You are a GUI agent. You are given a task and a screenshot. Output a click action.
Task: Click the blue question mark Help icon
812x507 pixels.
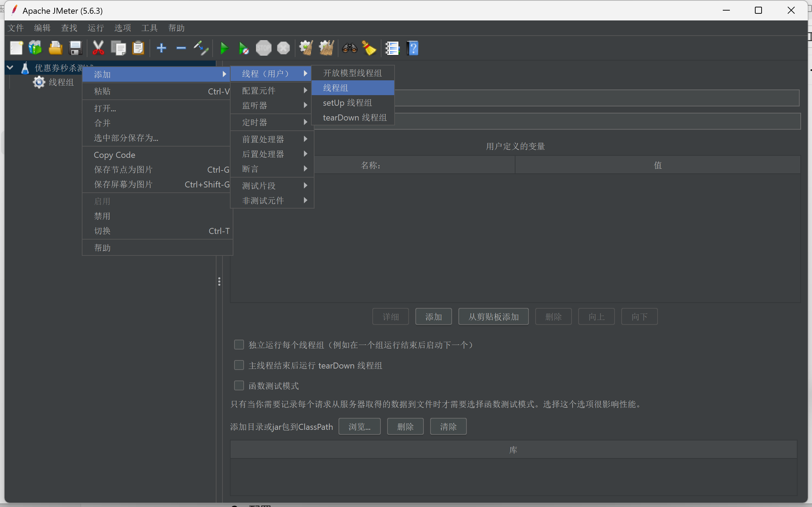(413, 48)
